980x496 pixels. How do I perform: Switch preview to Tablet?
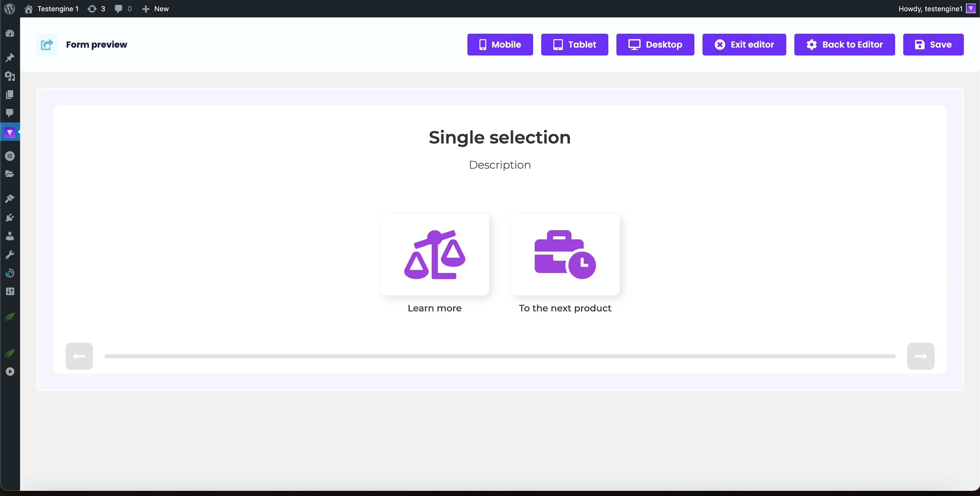pyautogui.click(x=574, y=45)
